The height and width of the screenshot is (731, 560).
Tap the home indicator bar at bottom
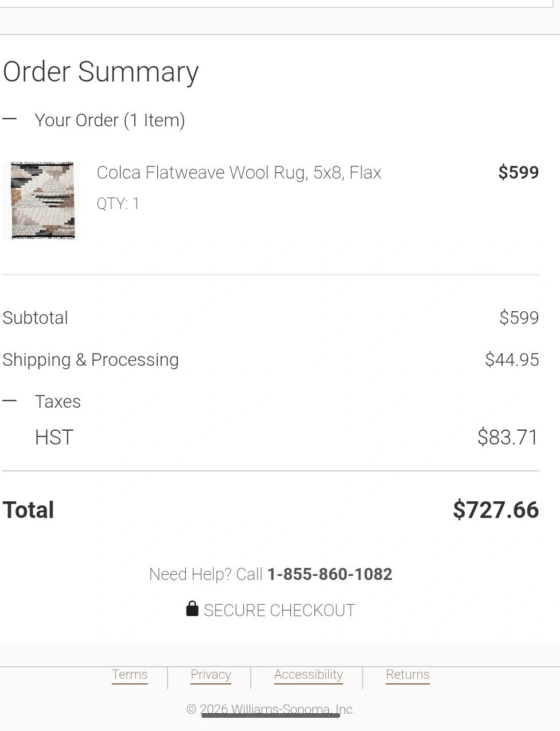coord(271,715)
